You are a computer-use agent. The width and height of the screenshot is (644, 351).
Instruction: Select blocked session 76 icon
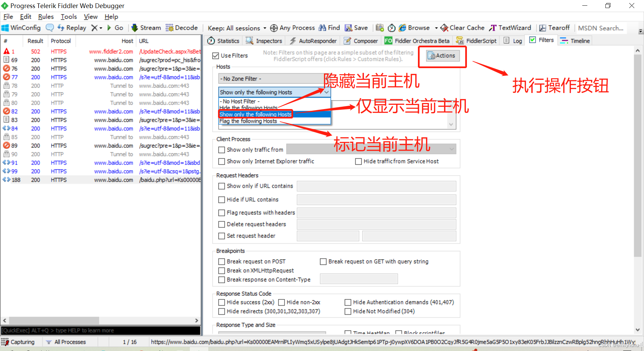click(x=6, y=68)
